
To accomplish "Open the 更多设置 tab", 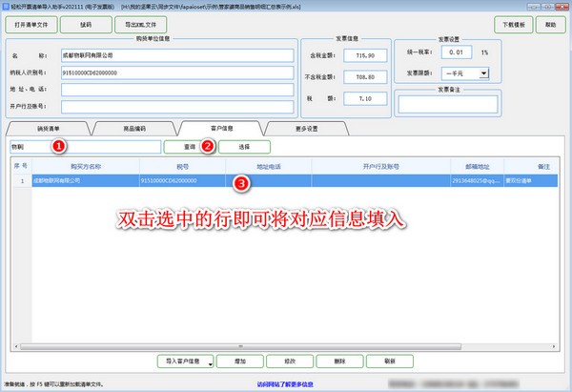I will [307, 127].
